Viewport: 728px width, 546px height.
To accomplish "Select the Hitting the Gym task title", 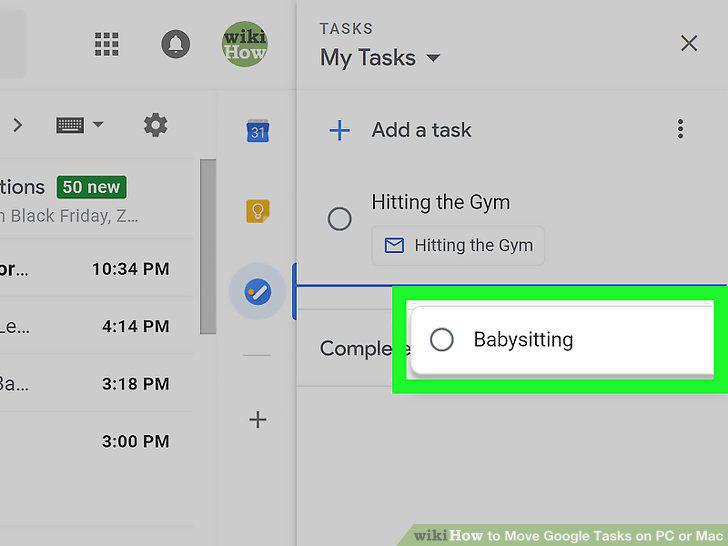I will tap(441, 202).
